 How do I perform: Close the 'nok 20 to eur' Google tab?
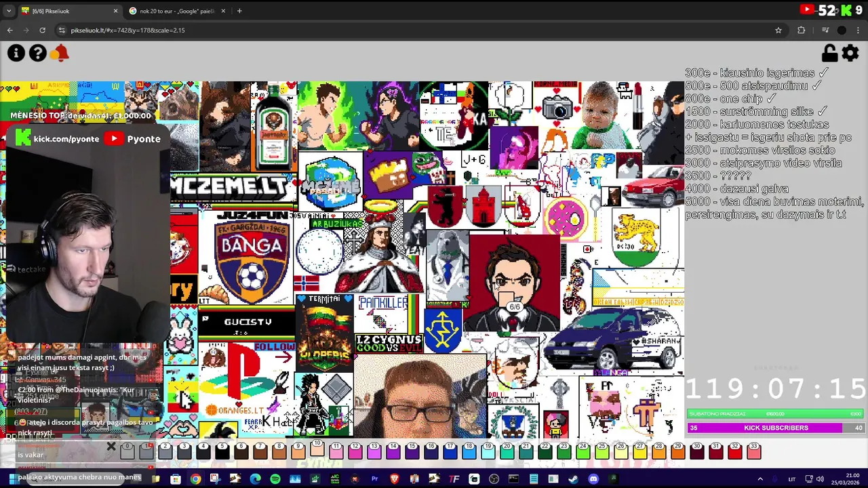222,11
